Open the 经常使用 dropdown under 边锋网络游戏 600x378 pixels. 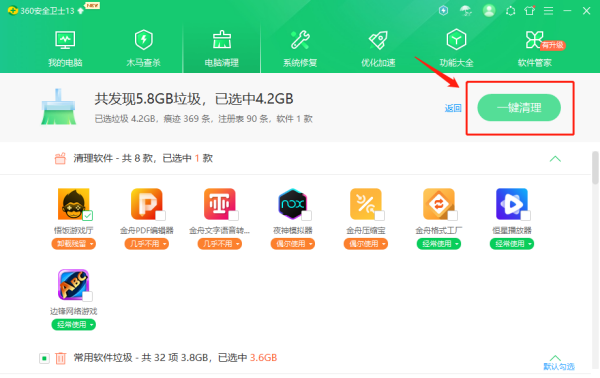pyautogui.click(x=73, y=324)
